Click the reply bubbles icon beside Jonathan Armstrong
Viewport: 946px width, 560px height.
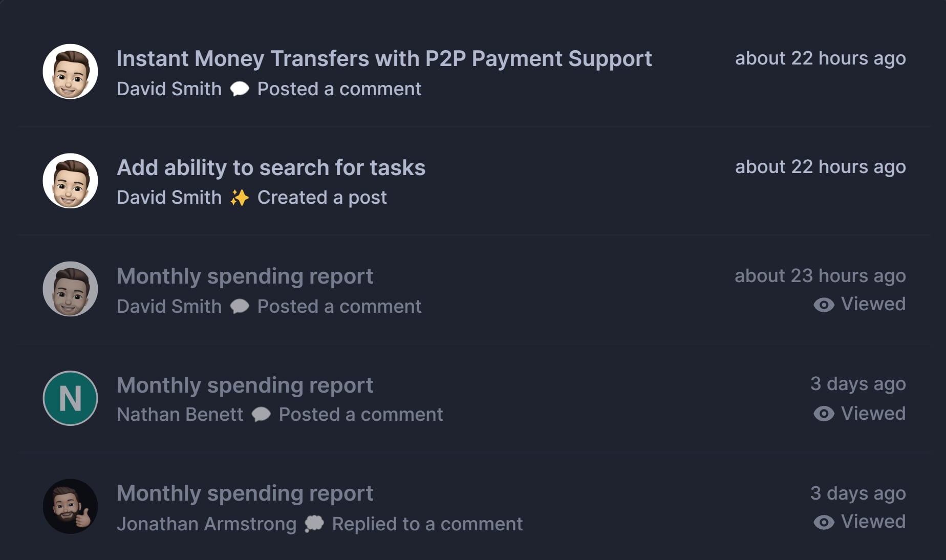pyautogui.click(x=314, y=524)
